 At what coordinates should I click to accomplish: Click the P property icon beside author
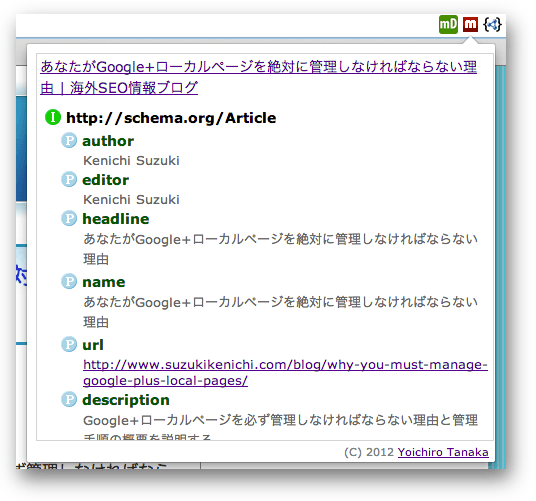coord(69,140)
